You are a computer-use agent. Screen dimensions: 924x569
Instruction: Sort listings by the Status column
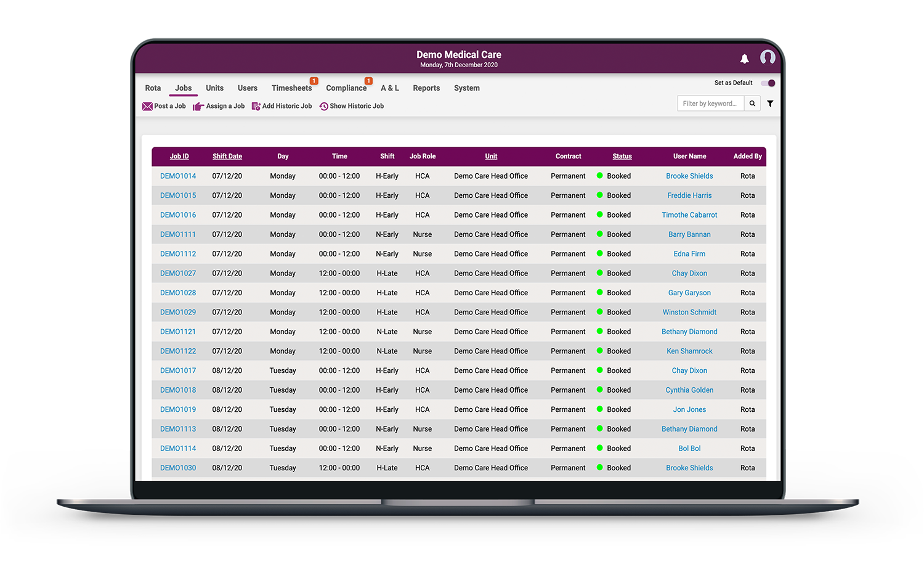pos(622,156)
